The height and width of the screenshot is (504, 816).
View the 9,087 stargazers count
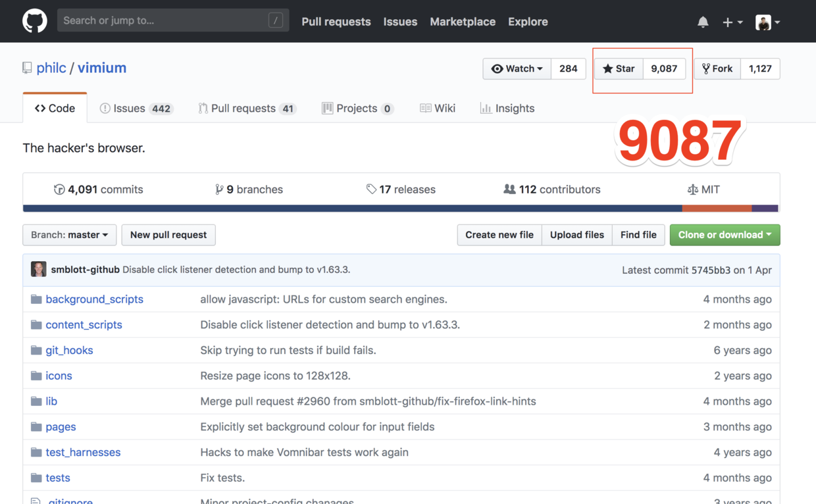point(664,68)
